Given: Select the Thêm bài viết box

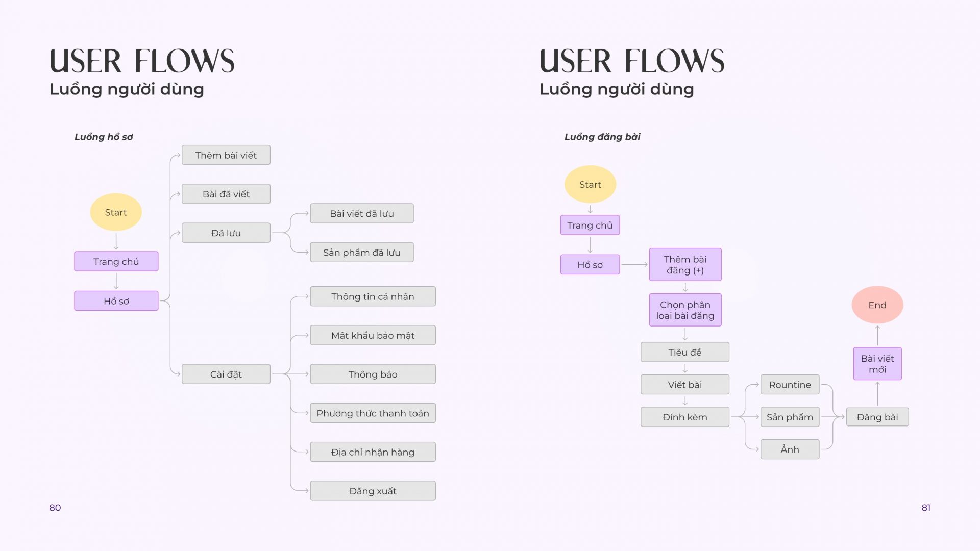Looking at the screenshot, I should (x=226, y=155).
